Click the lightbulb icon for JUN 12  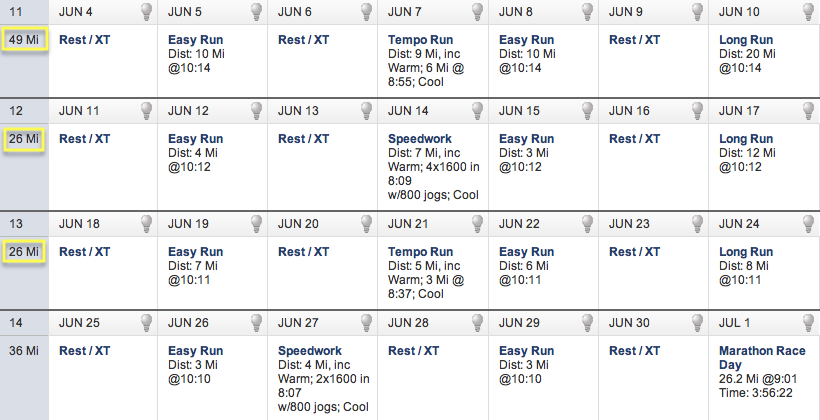[x=256, y=110]
